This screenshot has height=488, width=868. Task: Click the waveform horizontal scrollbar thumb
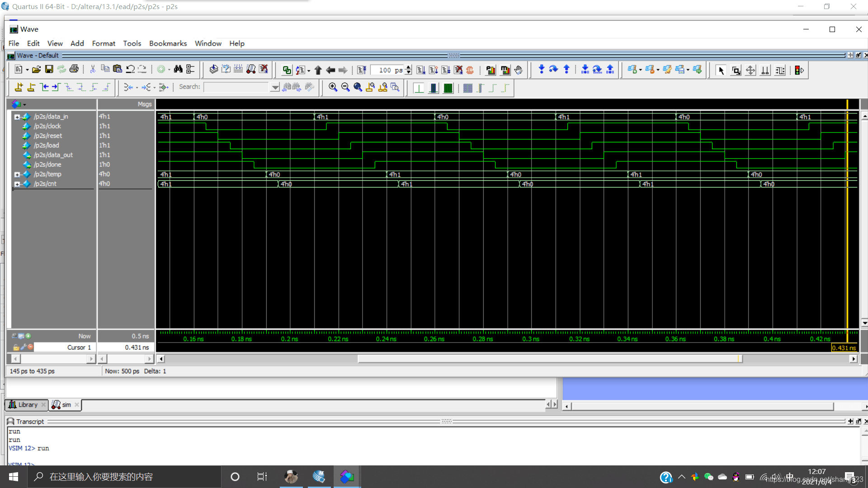(x=549, y=359)
